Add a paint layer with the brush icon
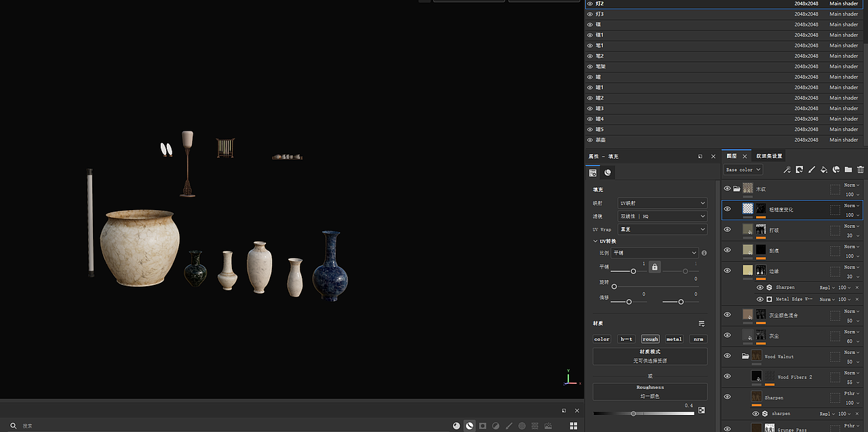Viewport: 868px width, 432px height. [x=812, y=170]
